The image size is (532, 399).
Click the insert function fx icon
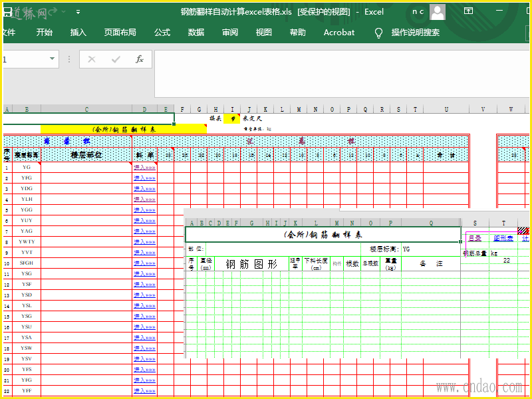pyautogui.click(x=140, y=59)
